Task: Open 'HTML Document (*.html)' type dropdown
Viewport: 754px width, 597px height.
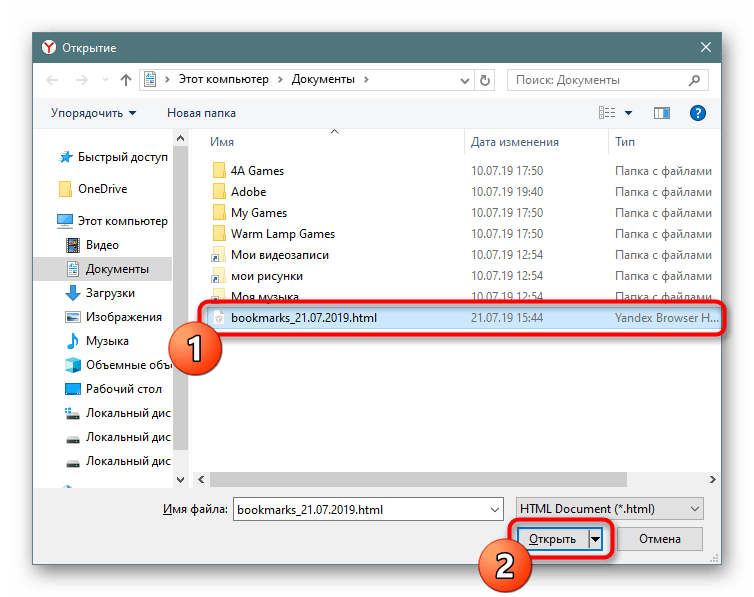Action: [x=609, y=509]
